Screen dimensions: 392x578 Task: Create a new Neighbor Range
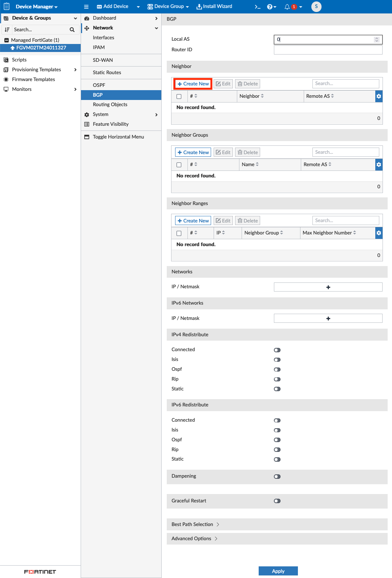193,221
